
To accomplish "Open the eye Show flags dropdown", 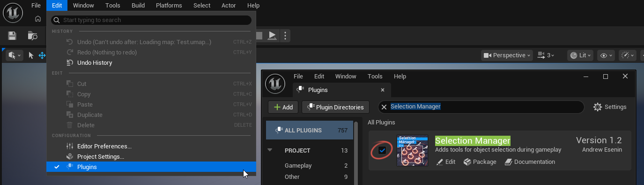I will click(x=607, y=55).
